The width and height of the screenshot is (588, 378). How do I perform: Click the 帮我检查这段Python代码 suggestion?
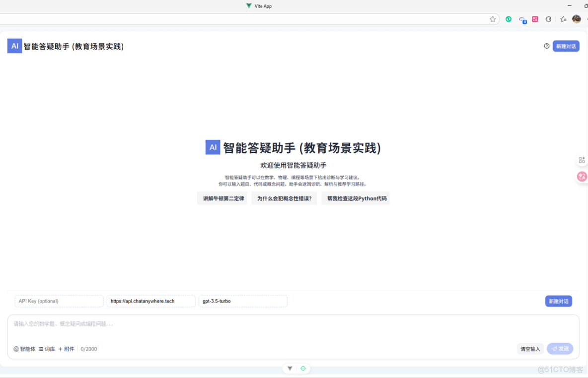356,198
